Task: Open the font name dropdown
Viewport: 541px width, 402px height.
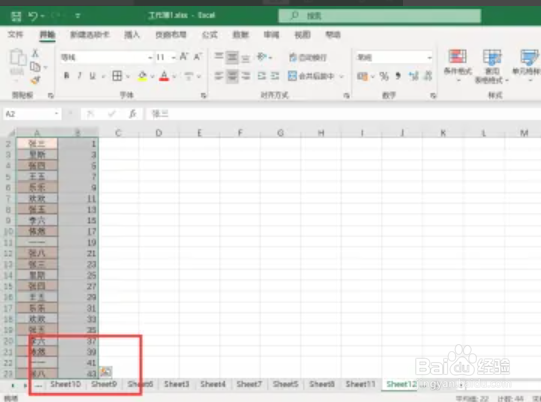Action: (x=150, y=58)
